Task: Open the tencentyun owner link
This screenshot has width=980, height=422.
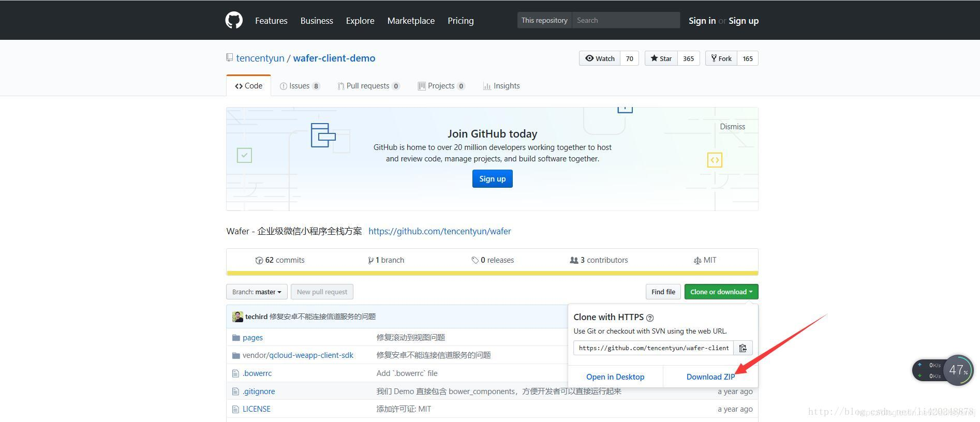Action: point(260,58)
